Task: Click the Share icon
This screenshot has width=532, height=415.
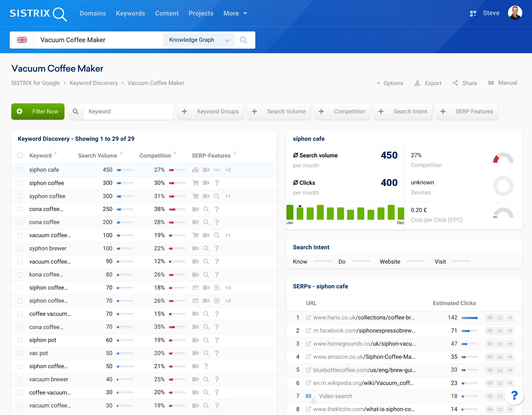Action: (455, 83)
